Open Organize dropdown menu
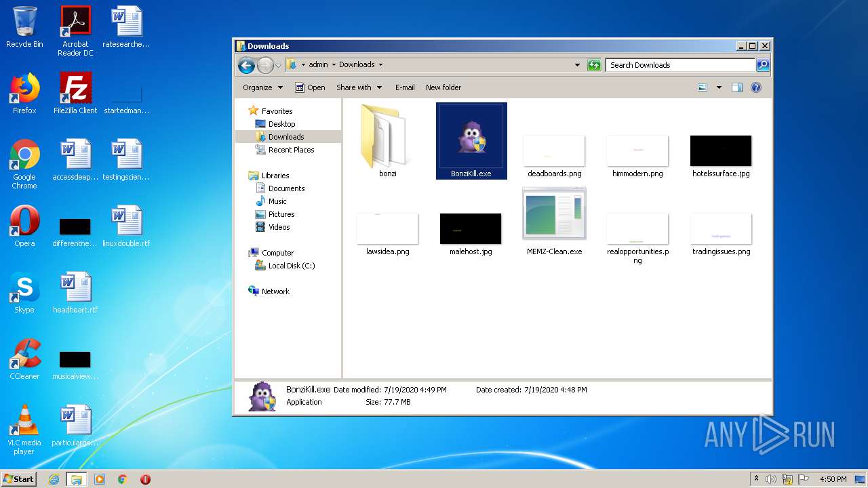This screenshot has width=868, height=488. [262, 87]
